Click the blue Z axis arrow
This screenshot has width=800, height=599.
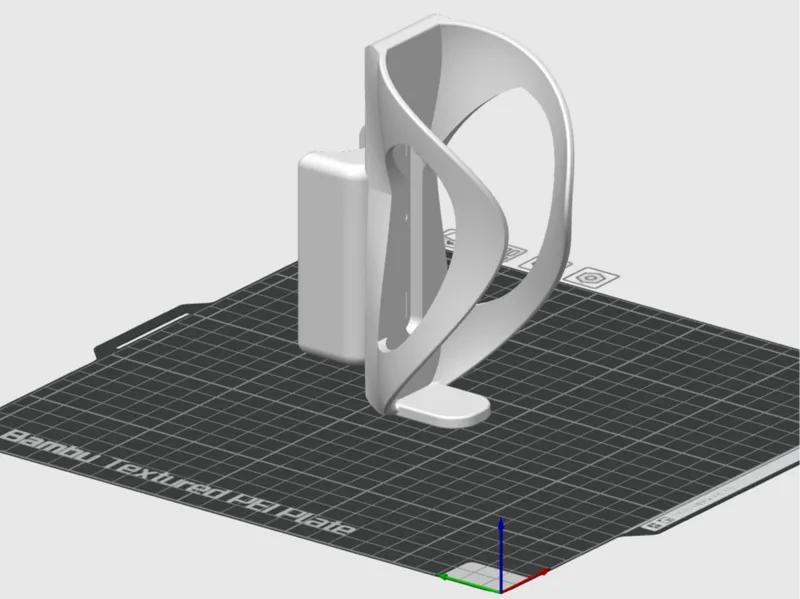[502, 554]
